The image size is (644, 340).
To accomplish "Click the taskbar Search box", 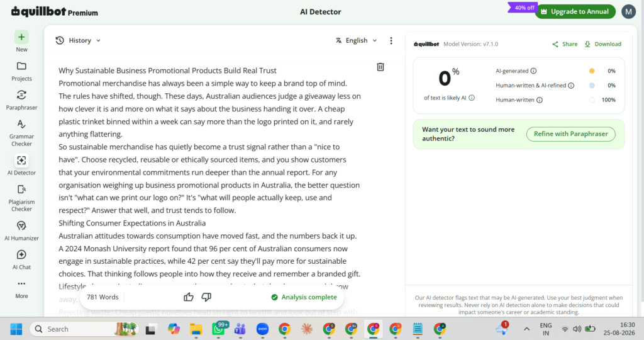I will click(x=84, y=329).
